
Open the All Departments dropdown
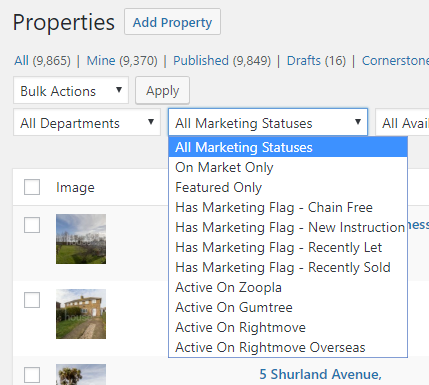tap(87, 123)
